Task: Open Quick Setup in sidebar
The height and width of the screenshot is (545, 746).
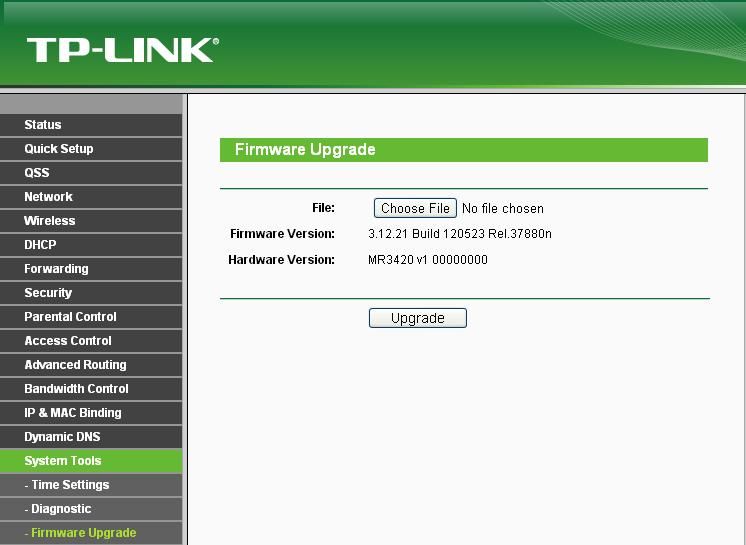Action: [x=59, y=149]
